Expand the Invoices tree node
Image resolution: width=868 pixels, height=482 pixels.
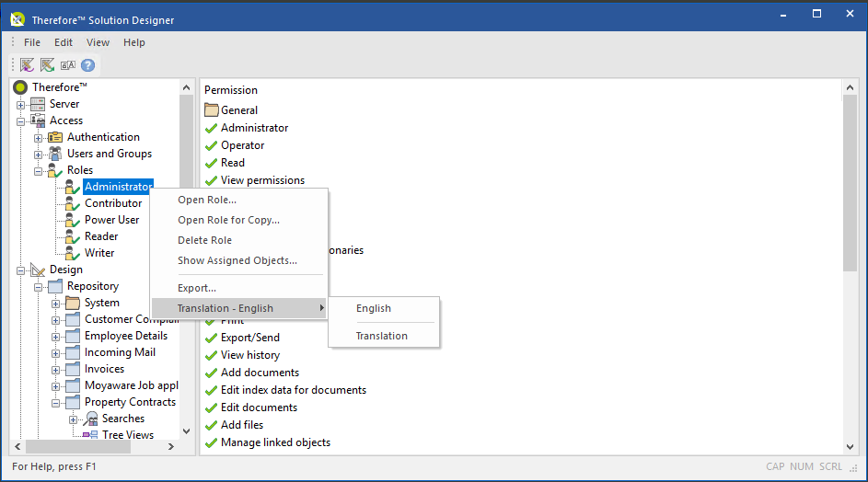[55, 370]
